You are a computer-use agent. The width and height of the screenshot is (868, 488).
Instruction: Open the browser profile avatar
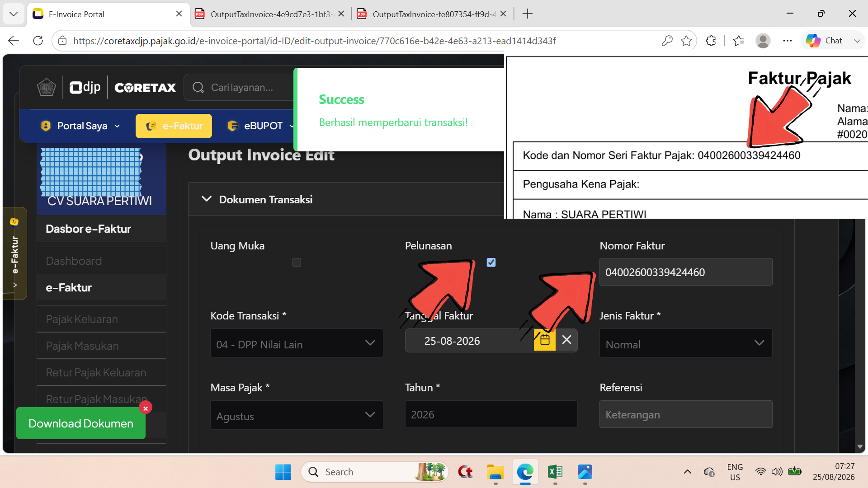(763, 41)
